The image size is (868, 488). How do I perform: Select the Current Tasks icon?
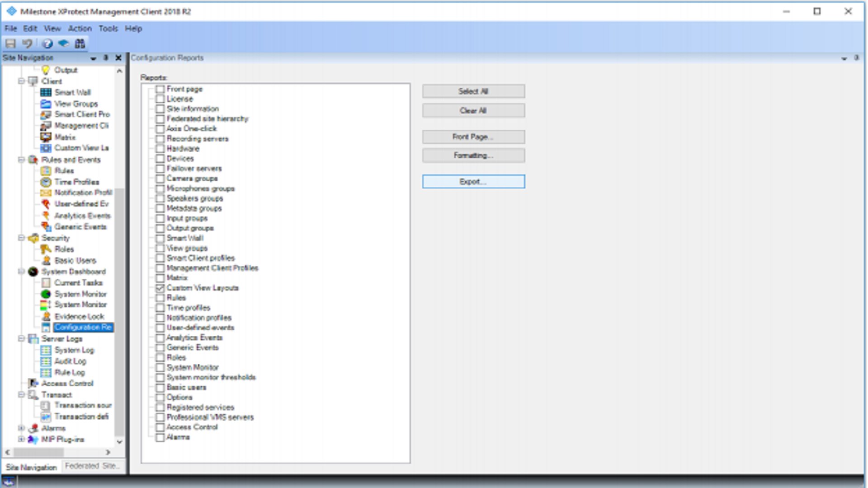tap(46, 283)
